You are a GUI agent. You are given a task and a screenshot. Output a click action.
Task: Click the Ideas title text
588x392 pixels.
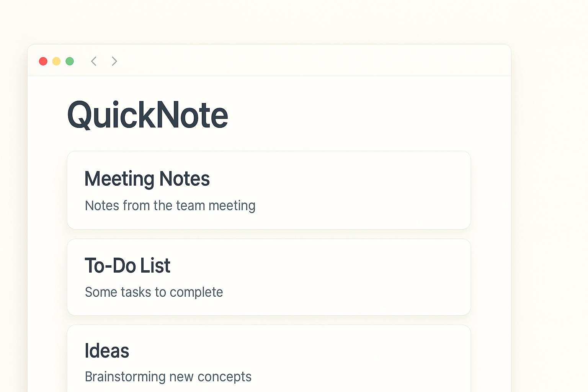click(x=107, y=350)
